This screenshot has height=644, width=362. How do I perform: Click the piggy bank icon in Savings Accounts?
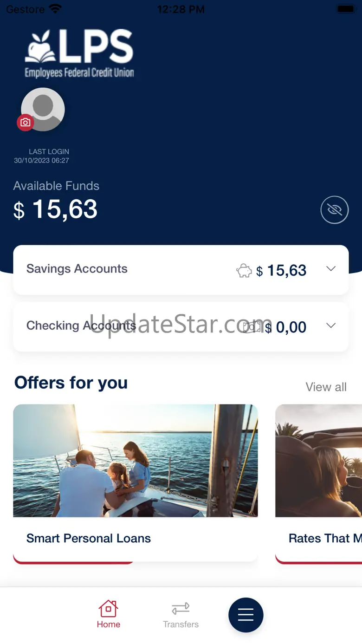point(244,271)
